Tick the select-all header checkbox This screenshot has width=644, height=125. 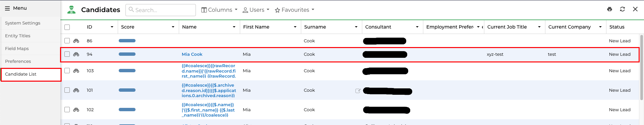[67, 27]
